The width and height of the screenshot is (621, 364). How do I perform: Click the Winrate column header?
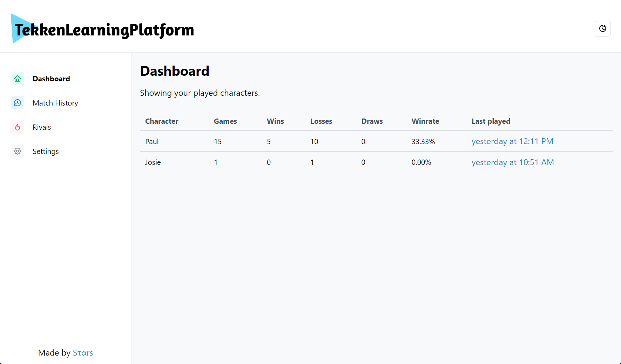tap(425, 121)
